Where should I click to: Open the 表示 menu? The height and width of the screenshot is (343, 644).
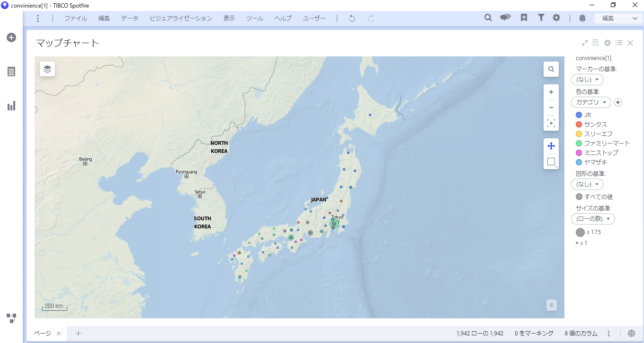[229, 18]
